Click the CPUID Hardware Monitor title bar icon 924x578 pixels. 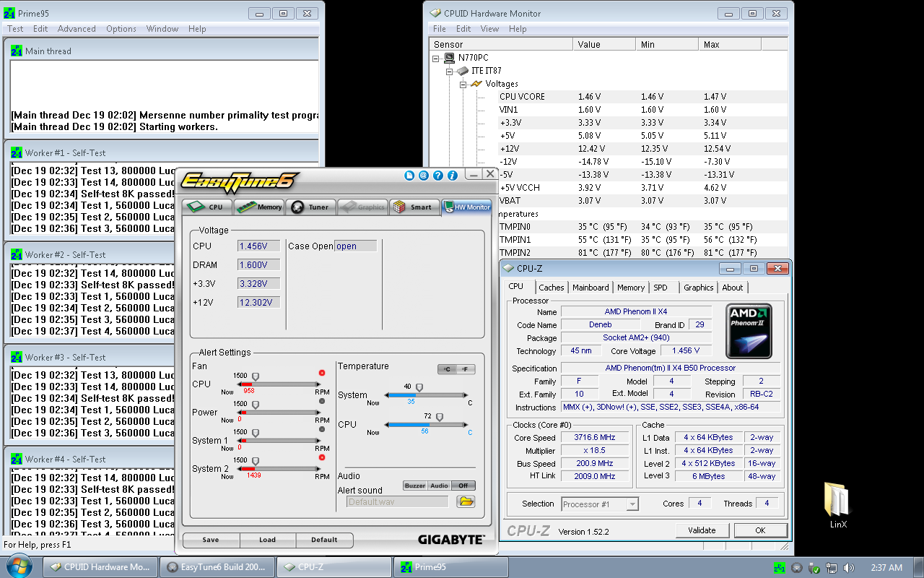tap(435, 13)
